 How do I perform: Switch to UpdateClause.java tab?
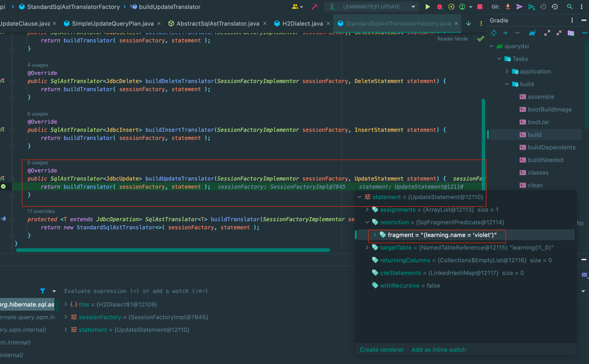coord(24,24)
